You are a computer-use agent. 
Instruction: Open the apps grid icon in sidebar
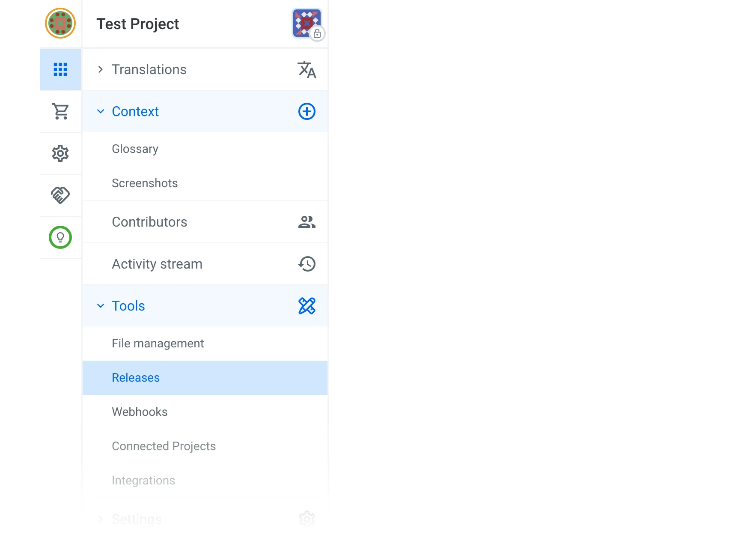pyautogui.click(x=60, y=69)
